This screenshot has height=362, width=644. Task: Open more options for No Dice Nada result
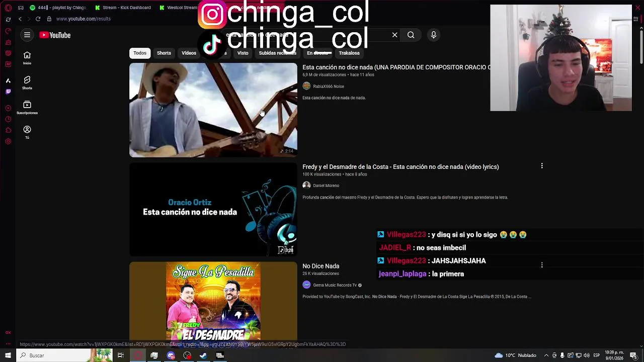coord(542,265)
